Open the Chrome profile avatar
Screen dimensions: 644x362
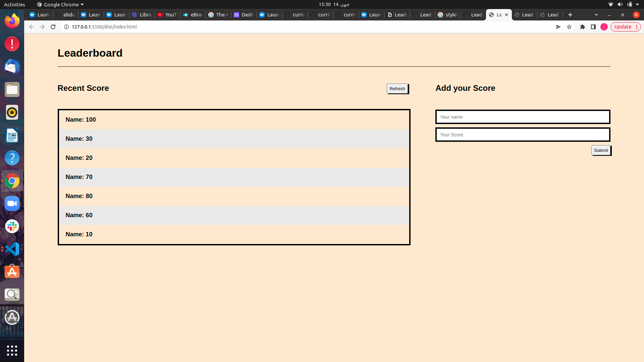(x=604, y=27)
